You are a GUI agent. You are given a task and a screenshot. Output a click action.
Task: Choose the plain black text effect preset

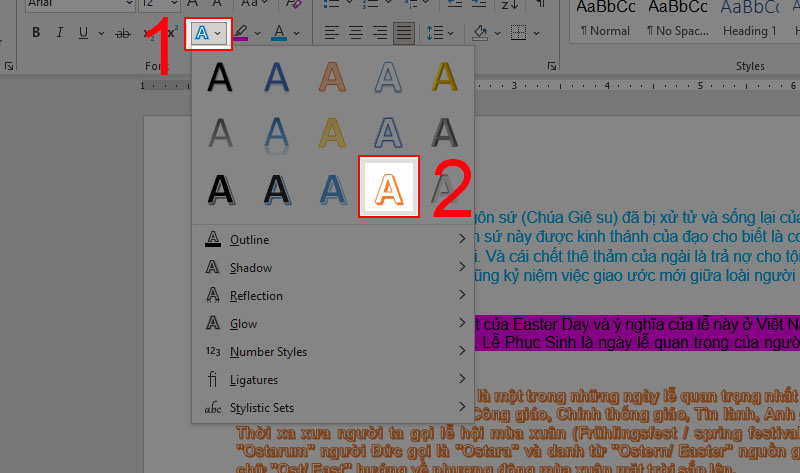click(219, 77)
